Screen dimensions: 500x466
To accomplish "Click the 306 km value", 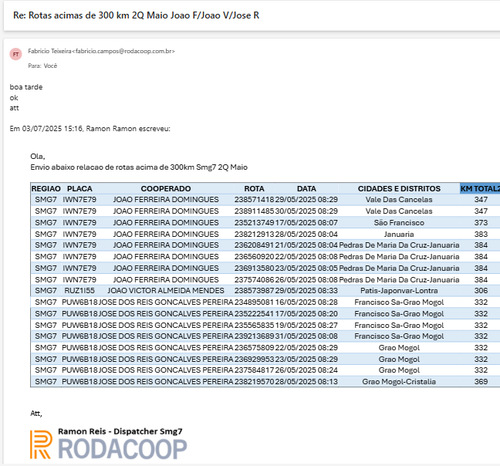I will pyautogui.click(x=481, y=291).
